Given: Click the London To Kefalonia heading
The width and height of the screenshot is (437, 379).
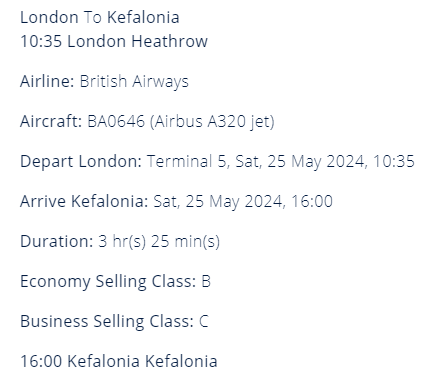Looking at the screenshot, I should click(100, 17).
